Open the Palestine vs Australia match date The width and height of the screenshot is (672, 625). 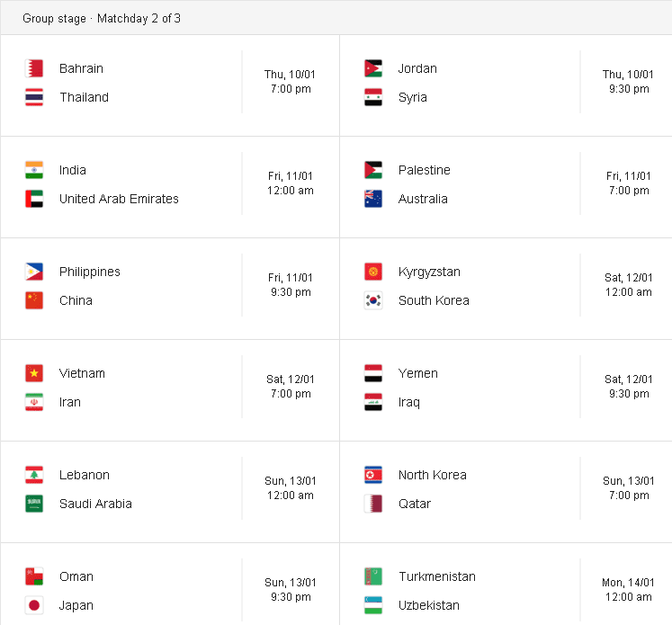[628, 176]
